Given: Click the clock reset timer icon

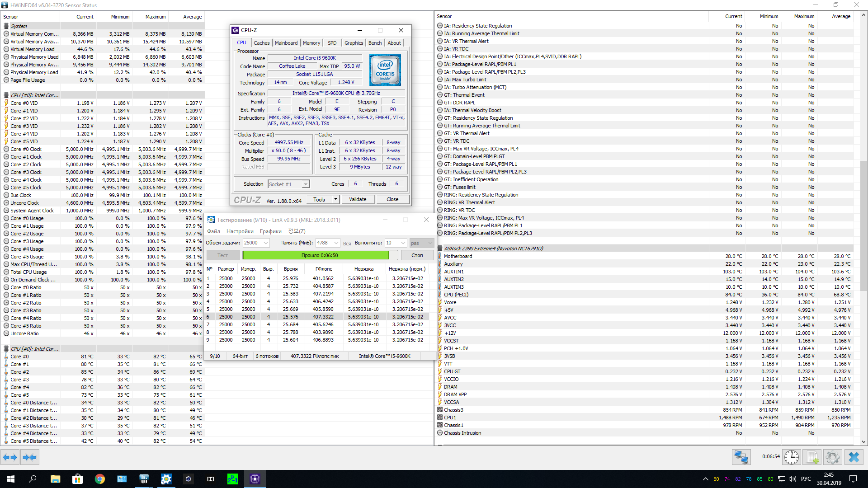Looking at the screenshot, I should pyautogui.click(x=791, y=457).
